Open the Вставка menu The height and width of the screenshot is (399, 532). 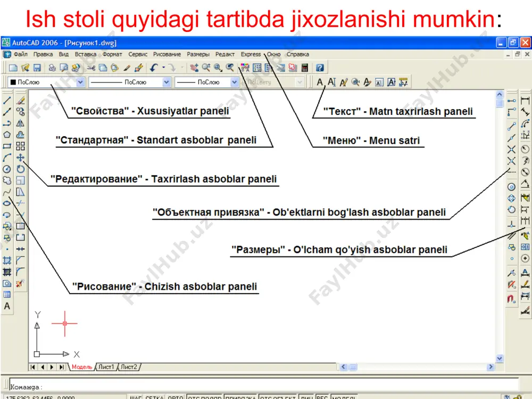click(x=86, y=54)
